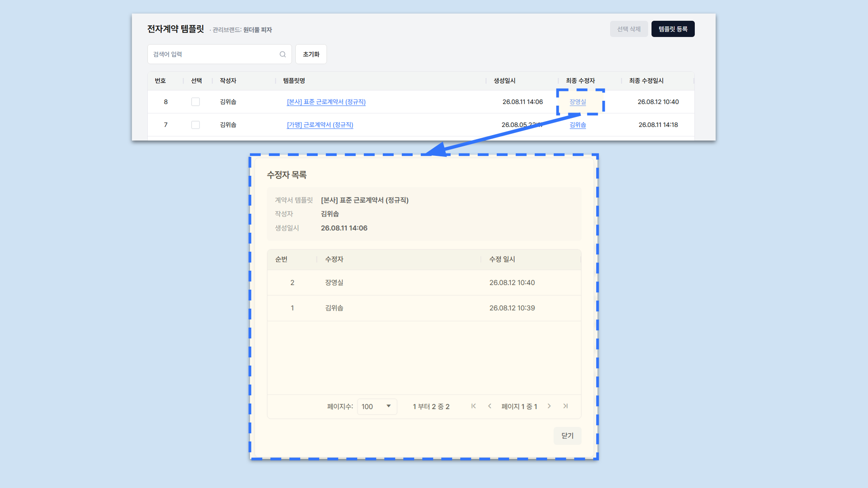This screenshot has width=868, height=488.
Task: Check the checkbox for row 7
Action: 195,125
